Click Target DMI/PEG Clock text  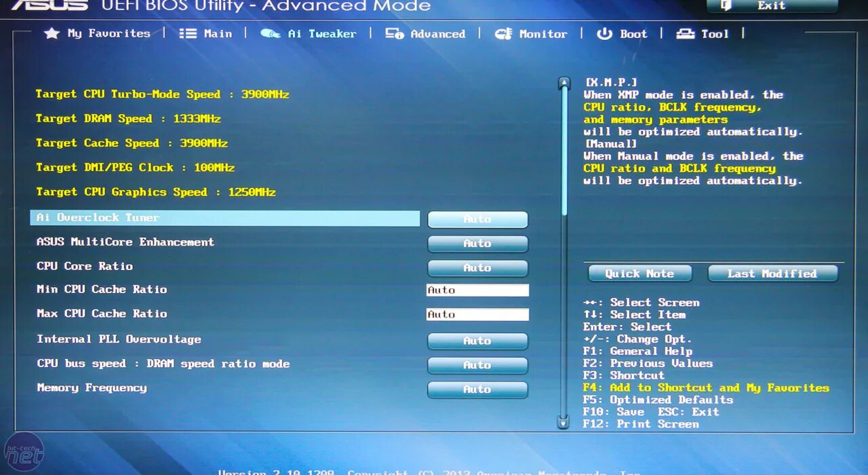[135, 168]
